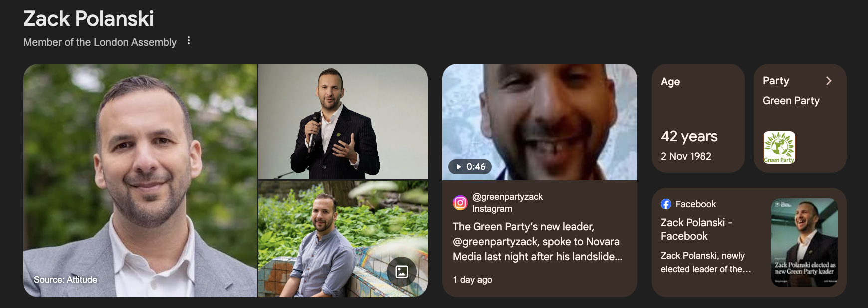
Task: Click the view all images icon
Action: [x=402, y=271]
